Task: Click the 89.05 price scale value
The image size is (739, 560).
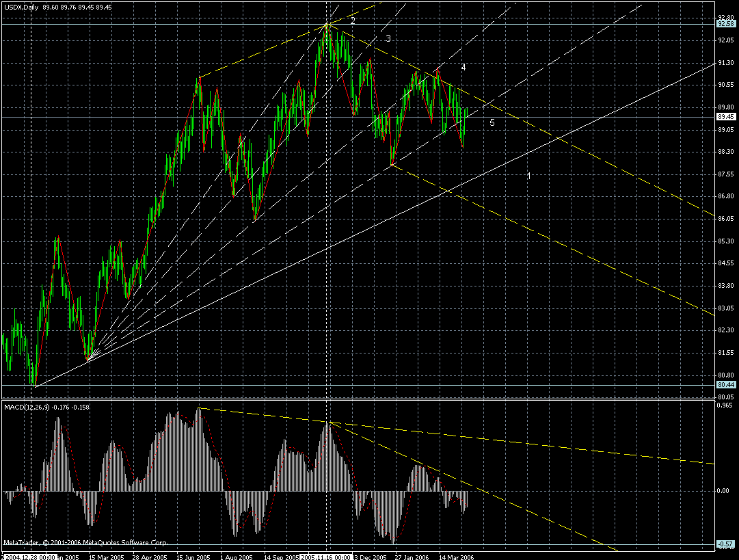Action: tap(726, 130)
